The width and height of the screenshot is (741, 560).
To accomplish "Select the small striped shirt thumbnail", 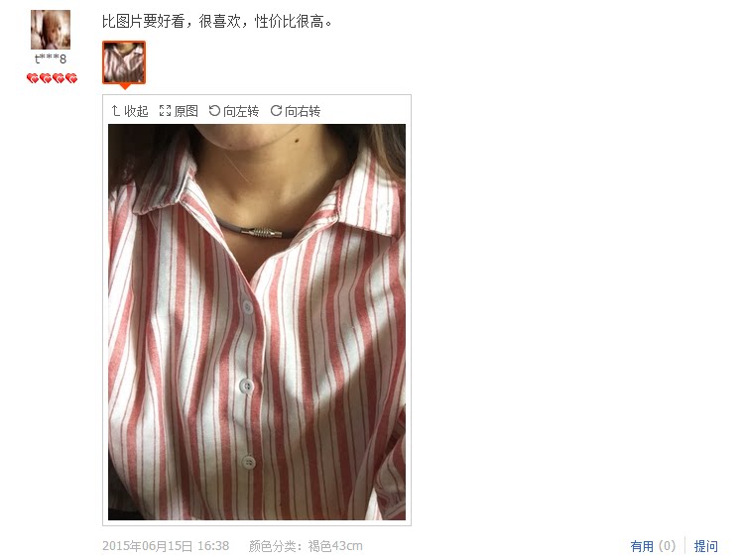I will pos(124,62).
